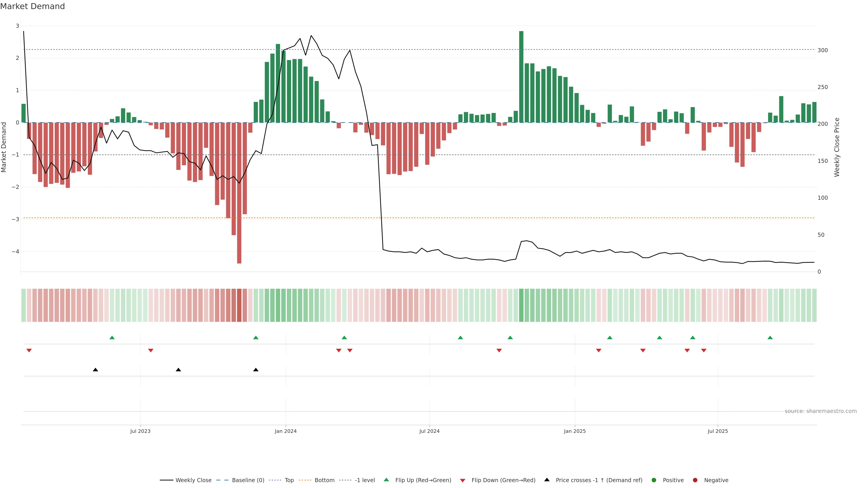Click the source: sharemaestro.com text
Screen dimensions: 868x488
tap(821, 411)
